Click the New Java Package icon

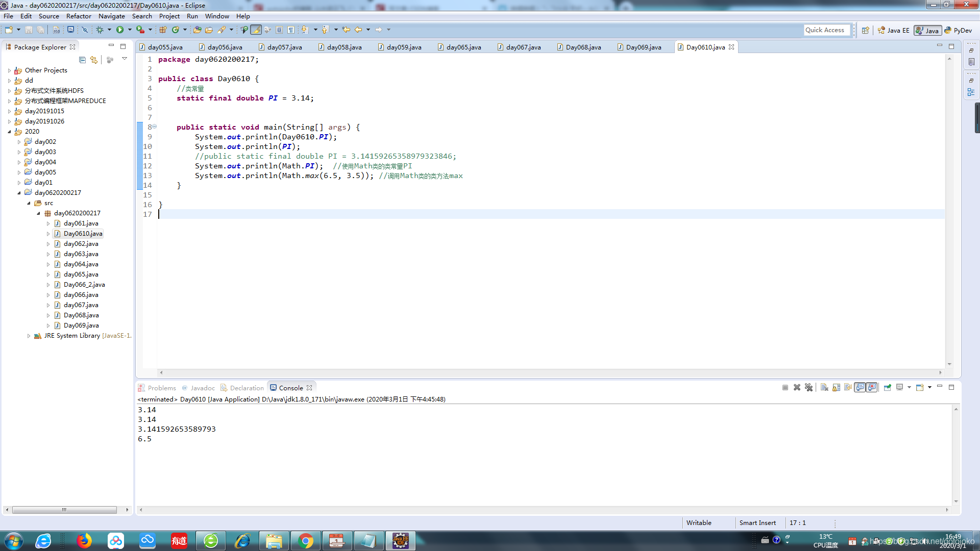click(x=163, y=30)
